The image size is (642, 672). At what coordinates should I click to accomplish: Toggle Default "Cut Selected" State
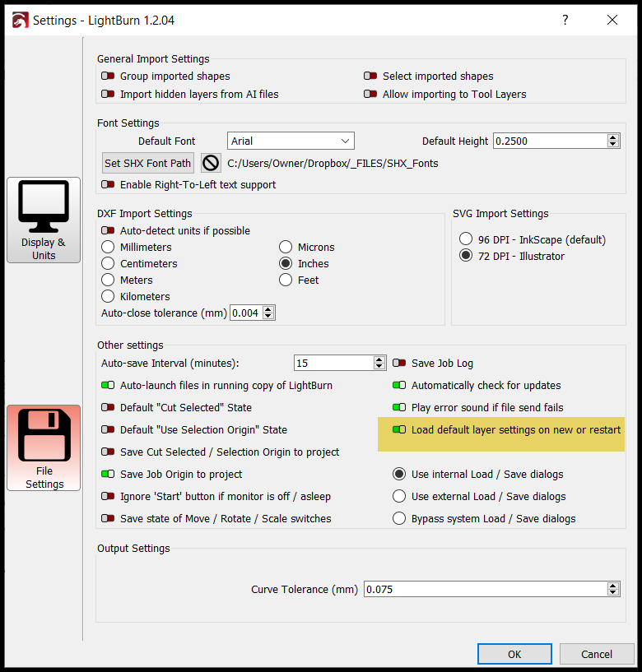tap(108, 407)
